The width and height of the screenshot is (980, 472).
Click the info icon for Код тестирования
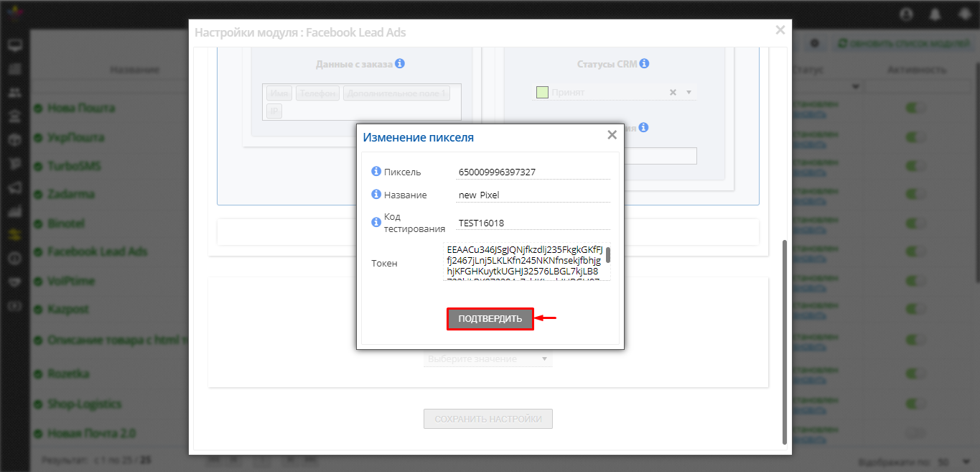pyautogui.click(x=375, y=222)
